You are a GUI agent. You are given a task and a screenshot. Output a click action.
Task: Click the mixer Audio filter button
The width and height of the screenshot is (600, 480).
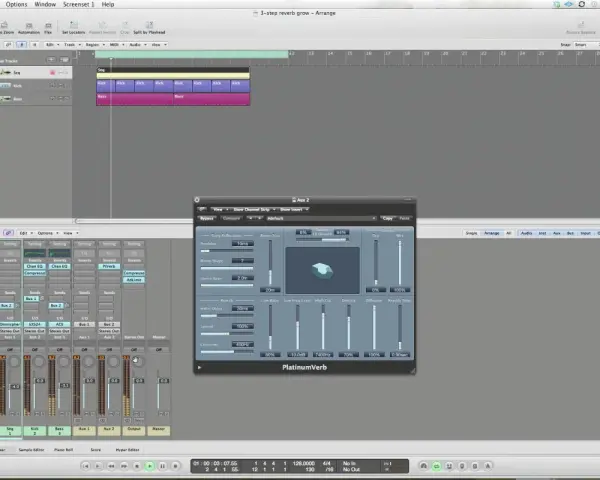click(527, 233)
